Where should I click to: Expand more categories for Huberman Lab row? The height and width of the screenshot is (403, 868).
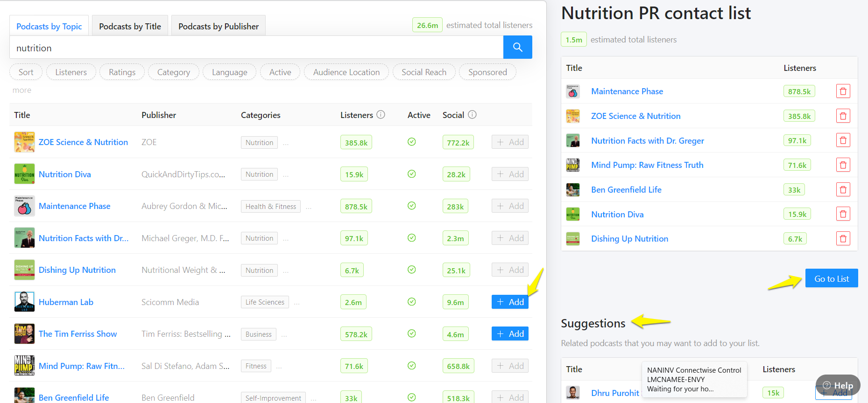coord(297,303)
